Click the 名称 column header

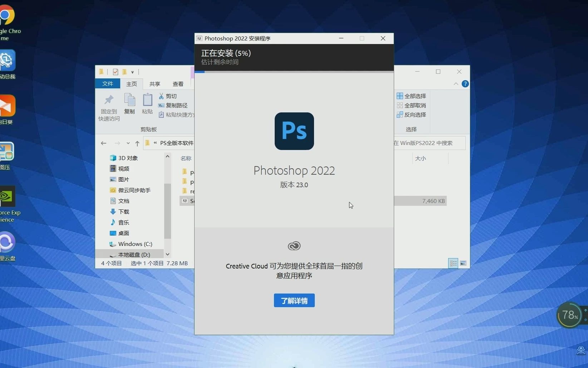click(x=186, y=158)
